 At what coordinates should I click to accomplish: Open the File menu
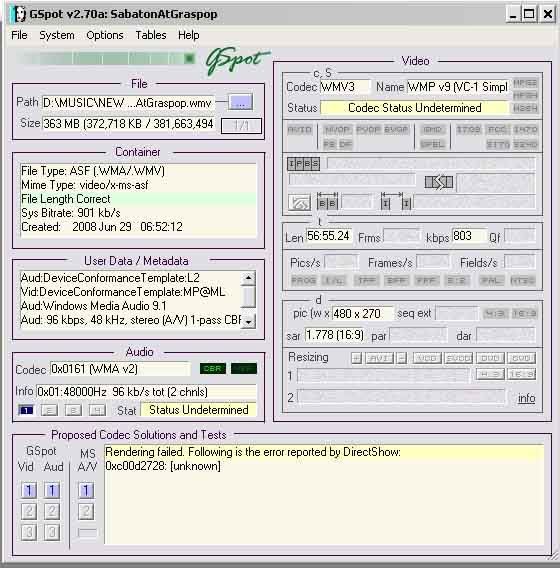pos(19,35)
